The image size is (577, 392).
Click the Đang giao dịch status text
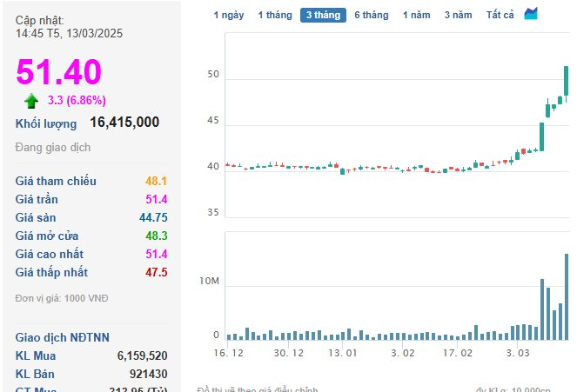(52, 147)
